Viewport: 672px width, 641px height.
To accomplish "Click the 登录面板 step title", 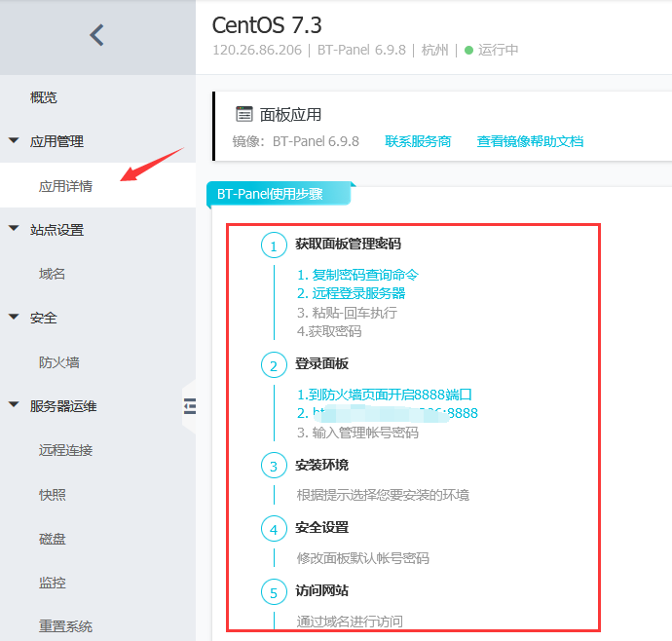I will tap(321, 363).
